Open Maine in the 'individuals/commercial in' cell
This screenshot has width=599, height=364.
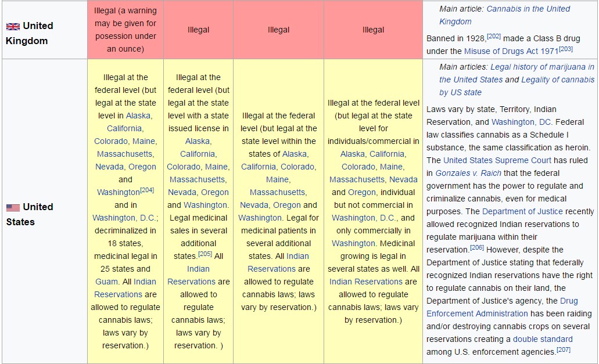click(x=391, y=167)
